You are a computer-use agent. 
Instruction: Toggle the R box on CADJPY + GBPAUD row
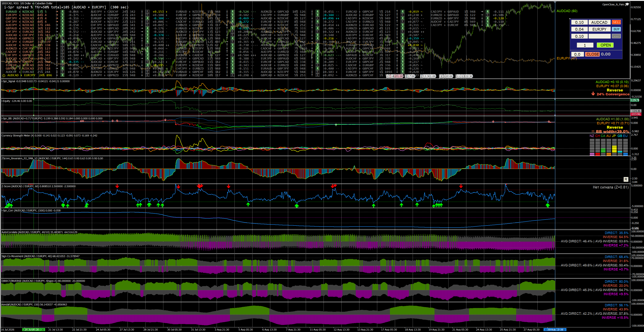487,12
